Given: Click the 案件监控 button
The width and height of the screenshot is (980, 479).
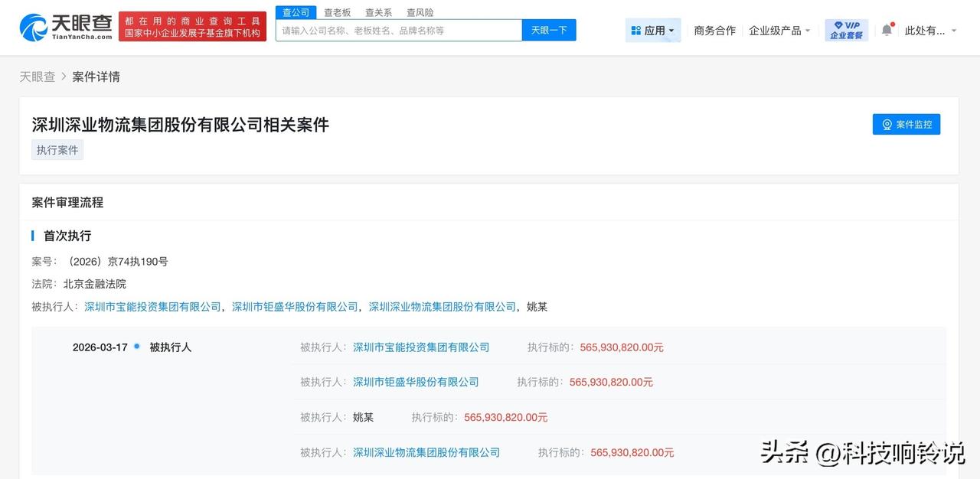Looking at the screenshot, I should (906, 124).
